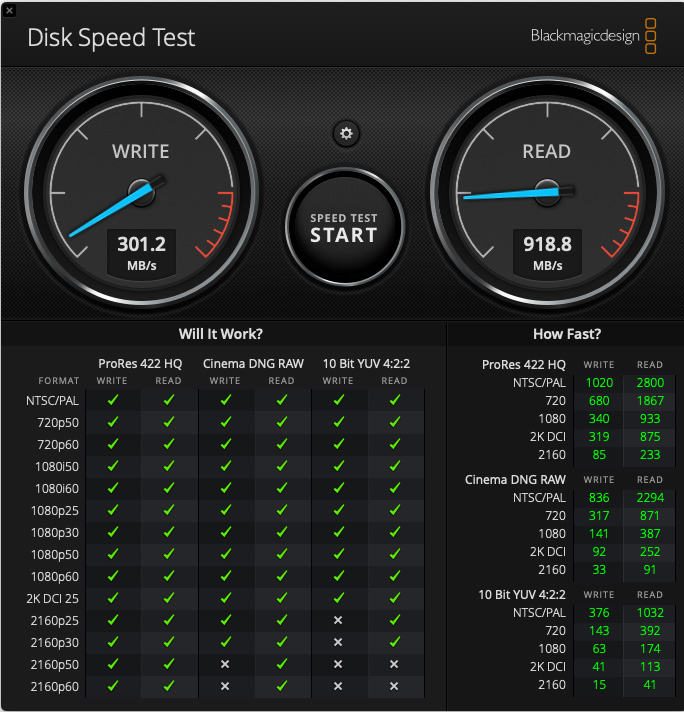Click the ProRes NTSC/PAL write value 1020
The image size is (684, 712).
[599, 383]
